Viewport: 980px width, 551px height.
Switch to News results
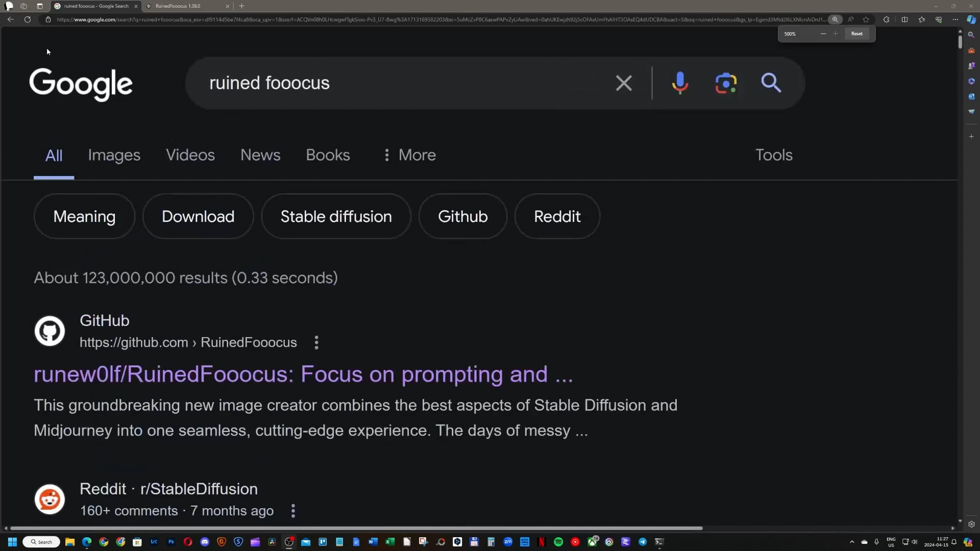coord(260,155)
